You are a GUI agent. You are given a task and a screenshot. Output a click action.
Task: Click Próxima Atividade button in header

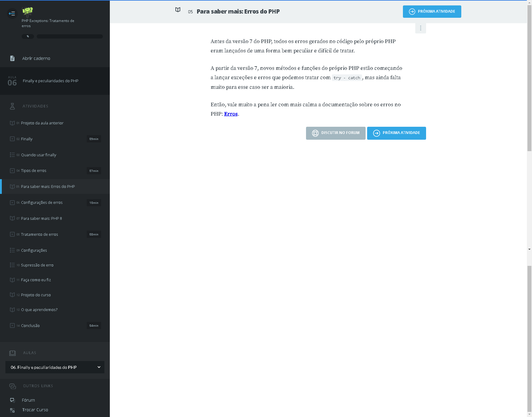point(432,12)
